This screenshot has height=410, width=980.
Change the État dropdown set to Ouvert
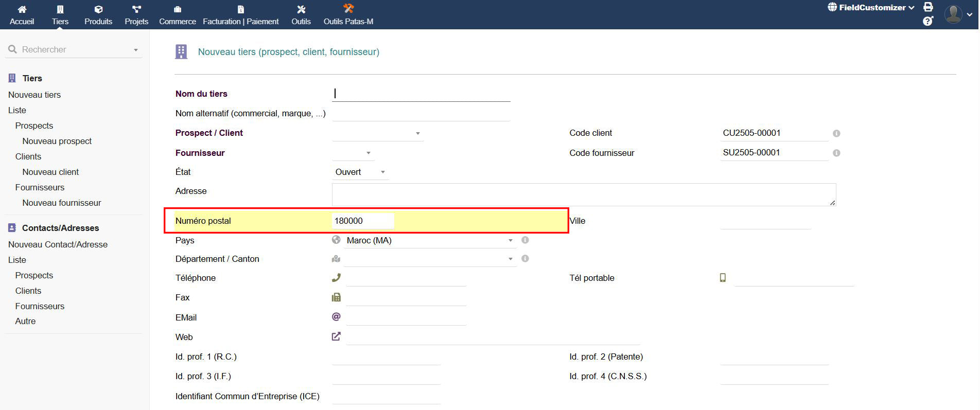click(360, 172)
